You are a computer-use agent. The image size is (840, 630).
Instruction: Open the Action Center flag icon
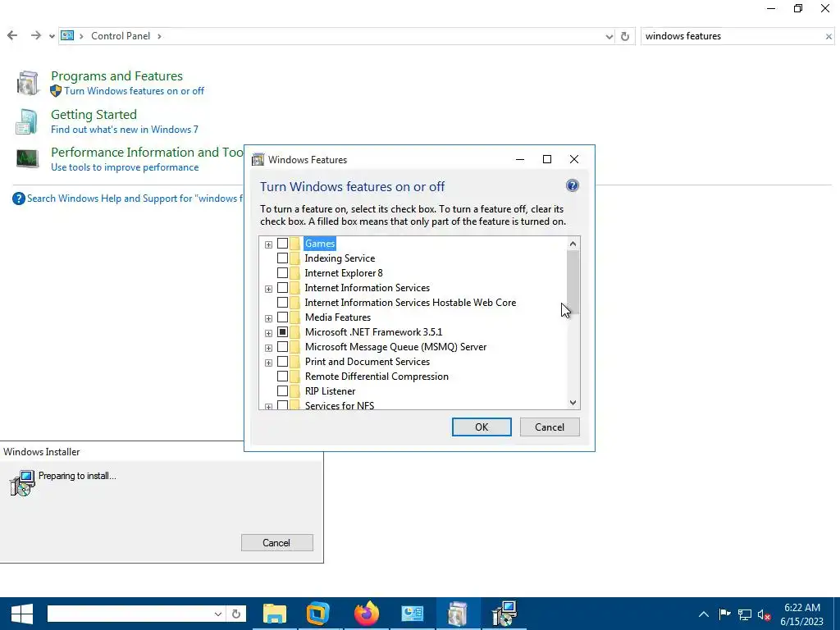point(724,614)
